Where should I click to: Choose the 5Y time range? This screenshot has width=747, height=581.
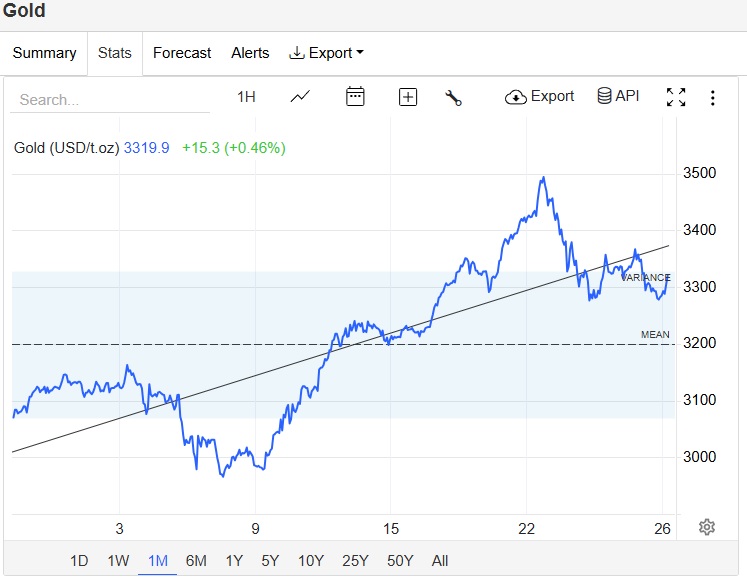click(x=270, y=561)
